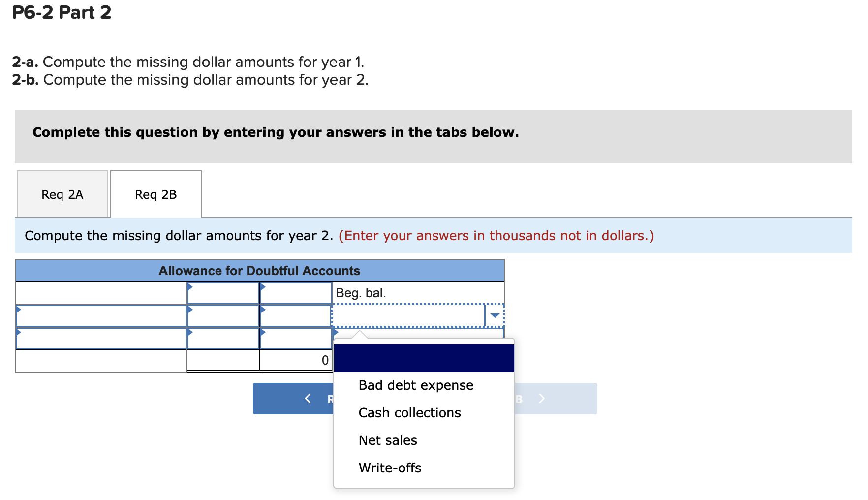Click the blue flag marker in the third-row debit cell

pos(190,333)
